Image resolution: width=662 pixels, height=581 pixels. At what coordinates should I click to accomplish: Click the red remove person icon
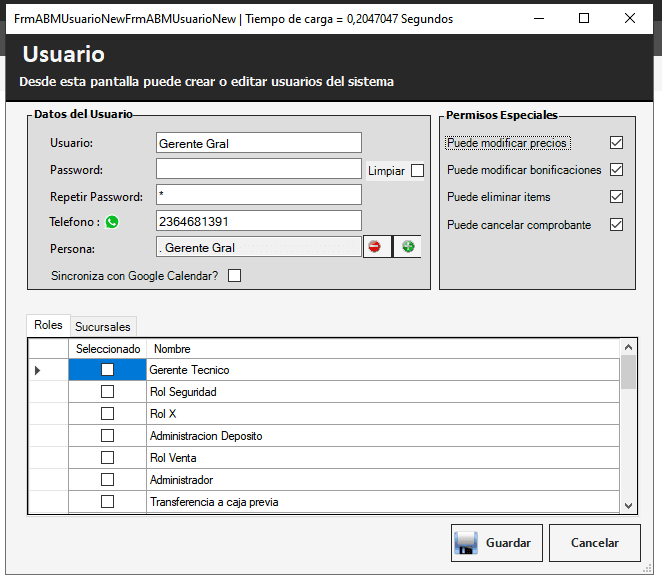coord(376,247)
